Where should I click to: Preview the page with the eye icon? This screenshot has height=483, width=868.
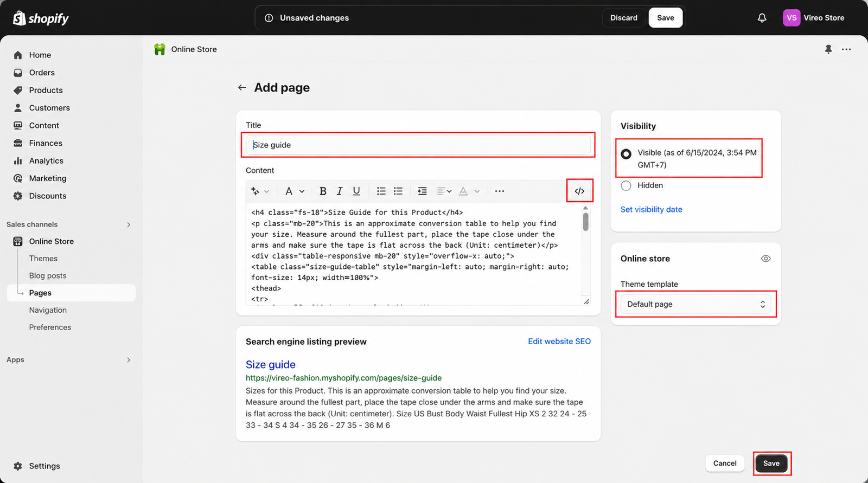[x=765, y=259]
